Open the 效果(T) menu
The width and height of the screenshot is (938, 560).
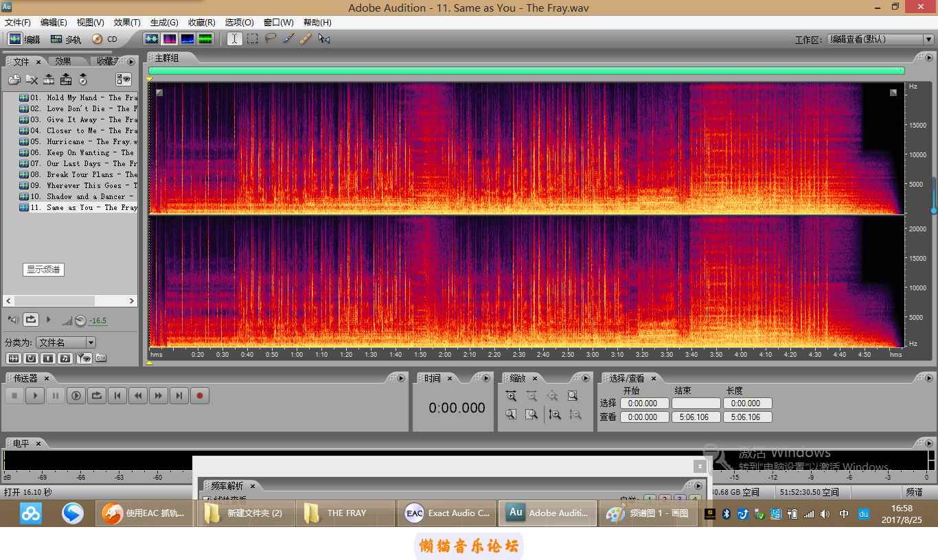pos(127,23)
